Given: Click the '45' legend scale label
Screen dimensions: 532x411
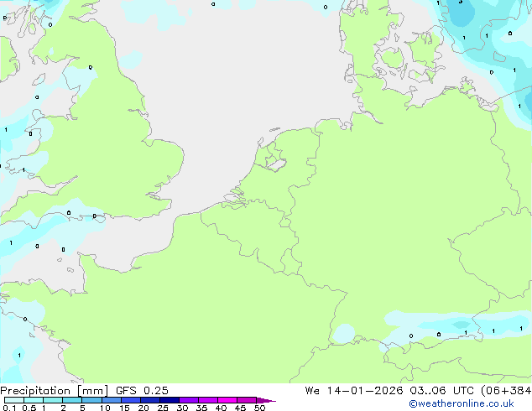Looking at the screenshot, I should point(240,408).
